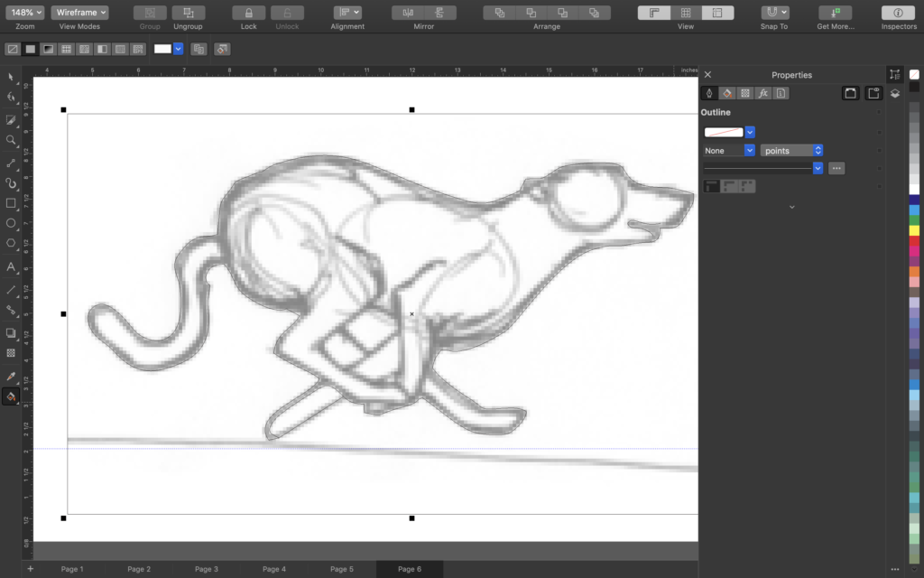The width and height of the screenshot is (924, 578).
Task: Open the Inspectors panel
Action: (899, 13)
